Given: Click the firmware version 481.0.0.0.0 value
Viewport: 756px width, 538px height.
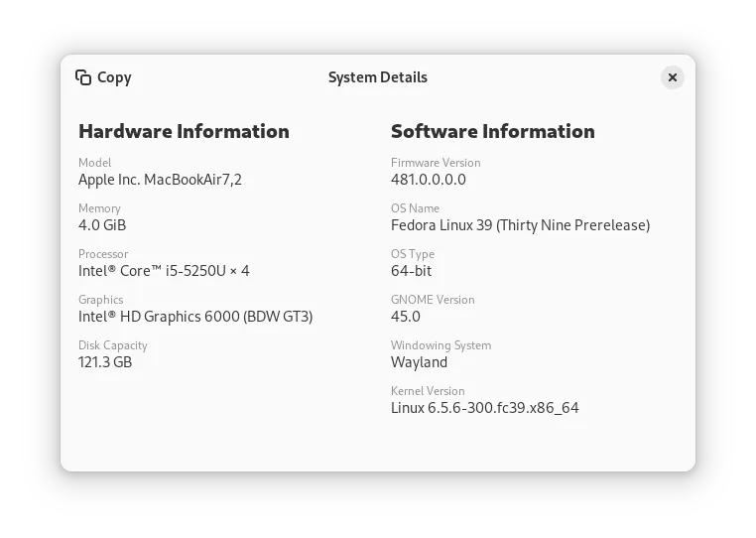Looking at the screenshot, I should (428, 180).
